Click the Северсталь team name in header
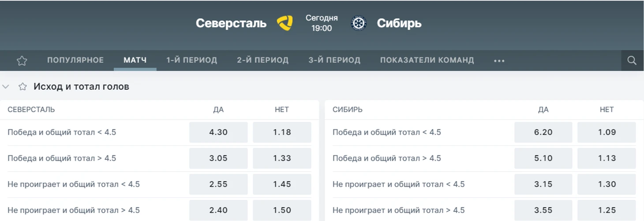Image resolution: width=644 pixels, height=221 pixels. pyautogui.click(x=231, y=23)
